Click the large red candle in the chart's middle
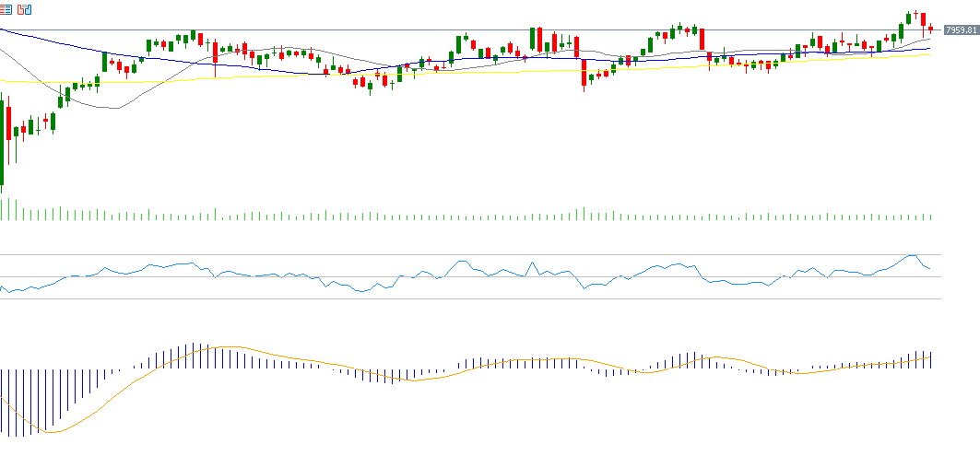 (584, 74)
